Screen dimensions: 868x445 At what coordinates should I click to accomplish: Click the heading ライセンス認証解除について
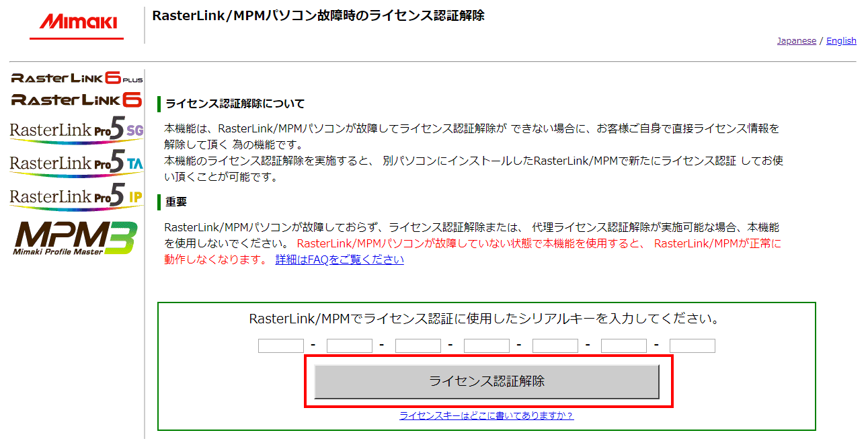[x=235, y=104]
